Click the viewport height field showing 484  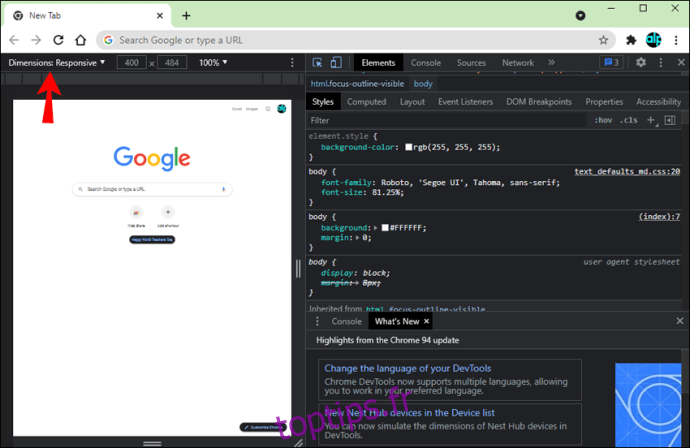click(x=172, y=62)
